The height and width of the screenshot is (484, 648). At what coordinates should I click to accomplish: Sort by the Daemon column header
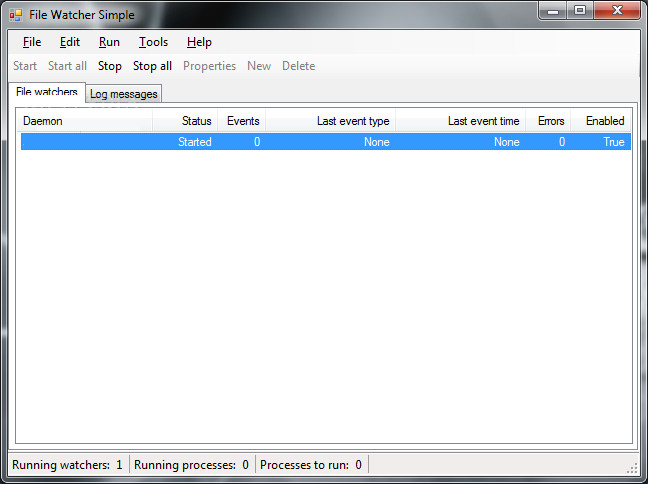[84, 121]
